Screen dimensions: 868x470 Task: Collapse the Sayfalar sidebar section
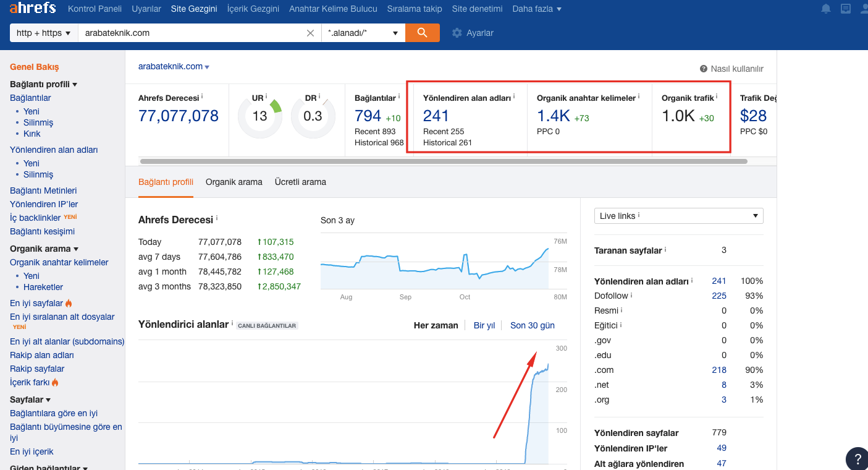30,399
